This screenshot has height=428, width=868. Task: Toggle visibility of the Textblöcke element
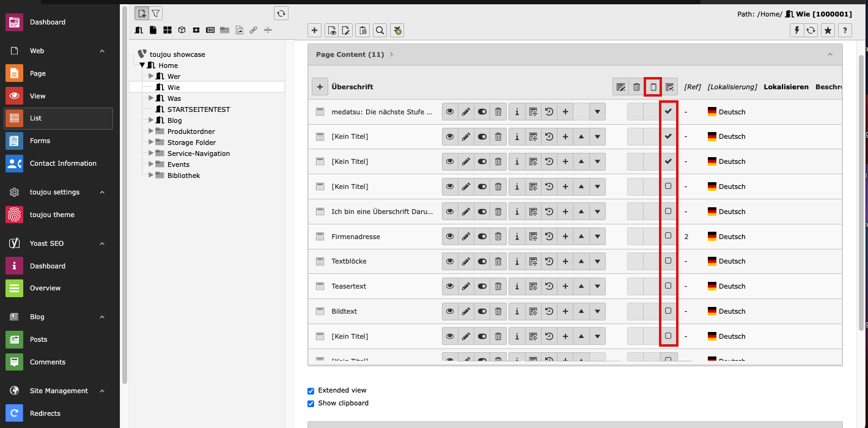[x=482, y=261]
